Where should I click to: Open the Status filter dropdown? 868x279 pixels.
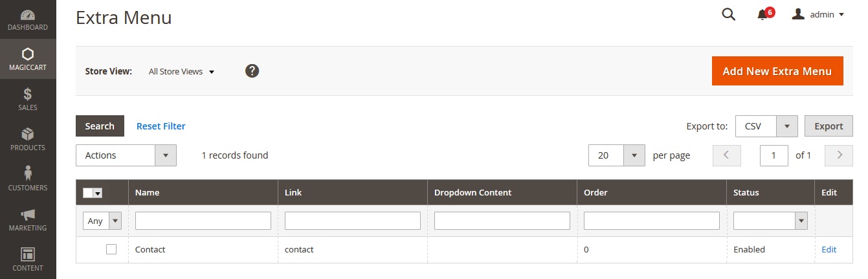(770, 221)
